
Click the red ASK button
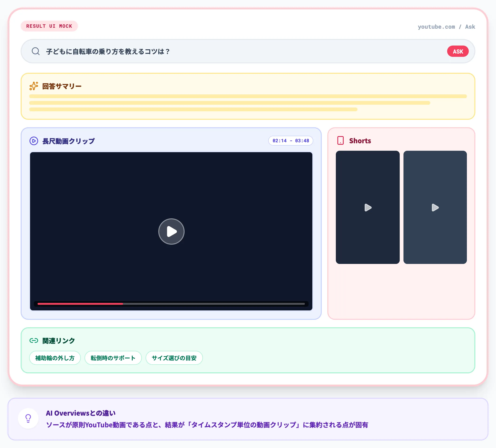(458, 51)
